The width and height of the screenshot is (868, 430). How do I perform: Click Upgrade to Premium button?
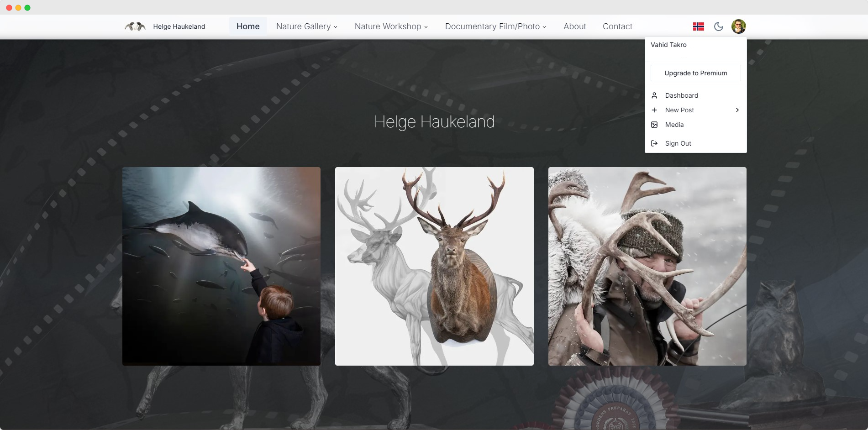click(x=695, y=73)
